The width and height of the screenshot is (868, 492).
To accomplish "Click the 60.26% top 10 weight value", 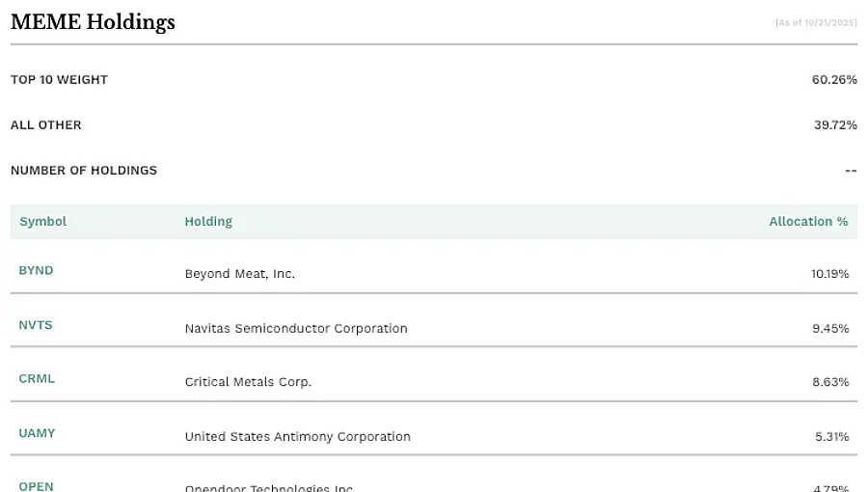I will (x=834, y=79).
